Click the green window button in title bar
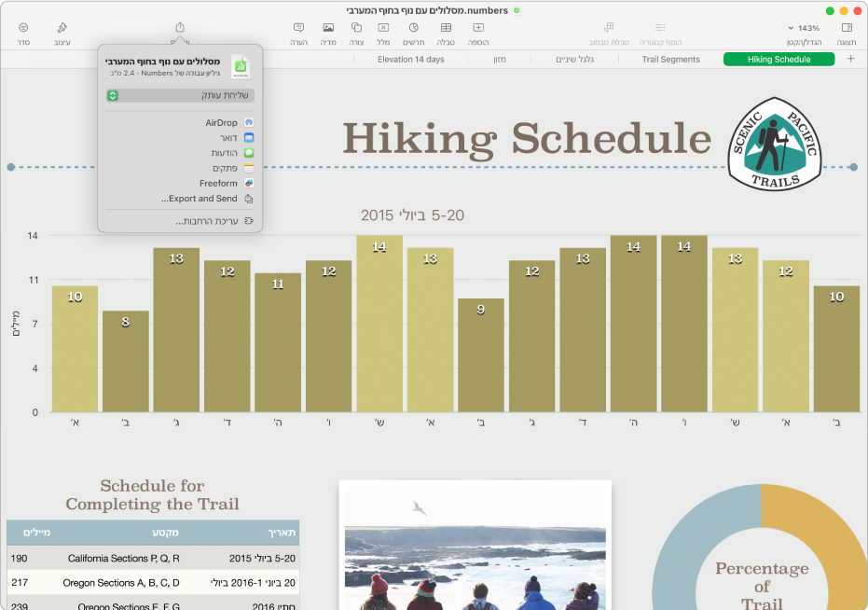 click(829, 10)
